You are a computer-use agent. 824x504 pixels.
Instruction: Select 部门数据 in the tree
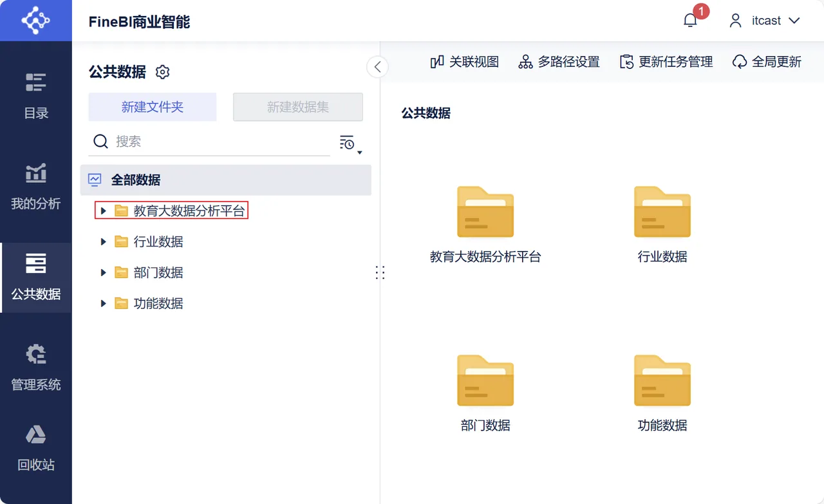click(158, 272)
